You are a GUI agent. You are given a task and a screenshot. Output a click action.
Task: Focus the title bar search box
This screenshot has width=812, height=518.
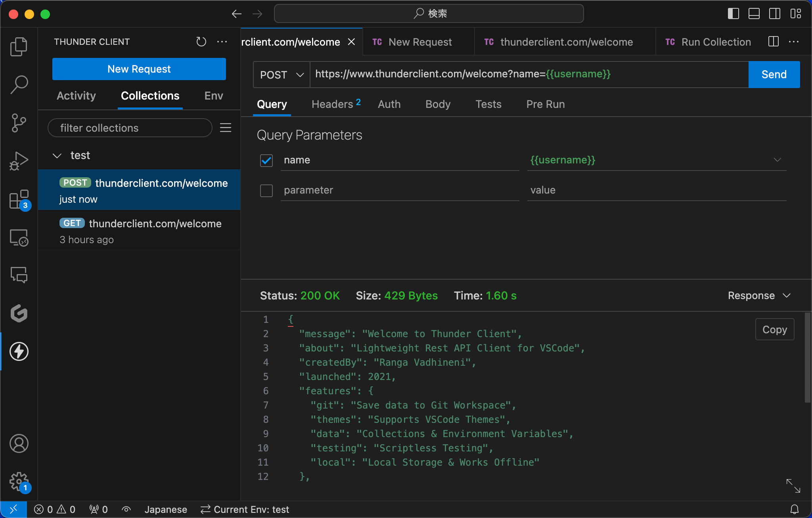[429, 14]
